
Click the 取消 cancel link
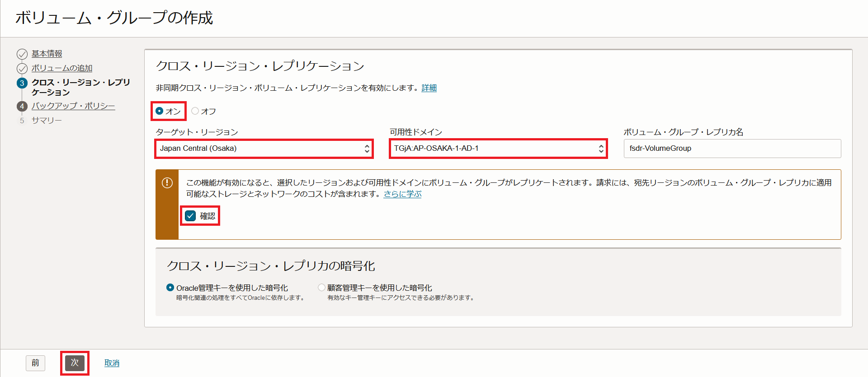[112, 363]
